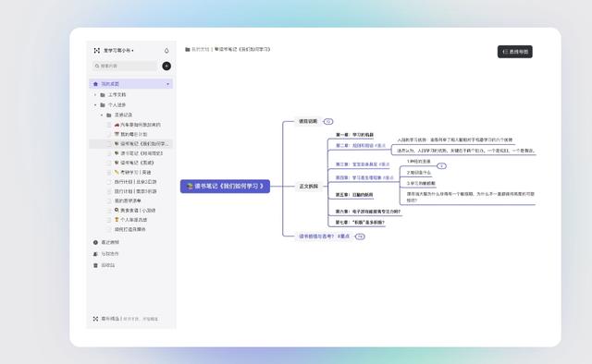
Task: Click the logo icon at sidebar bottom
Action: coord(95,319)
